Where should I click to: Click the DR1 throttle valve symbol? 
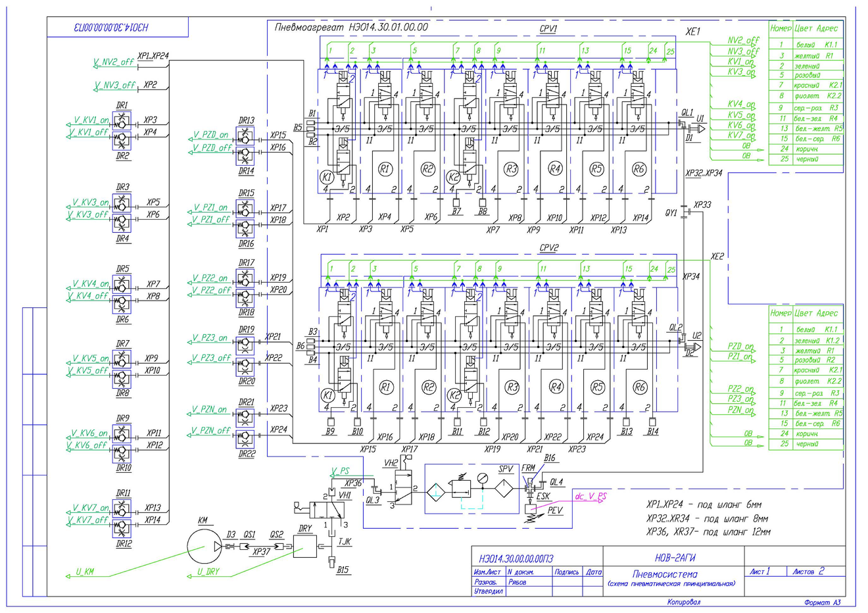122,122
